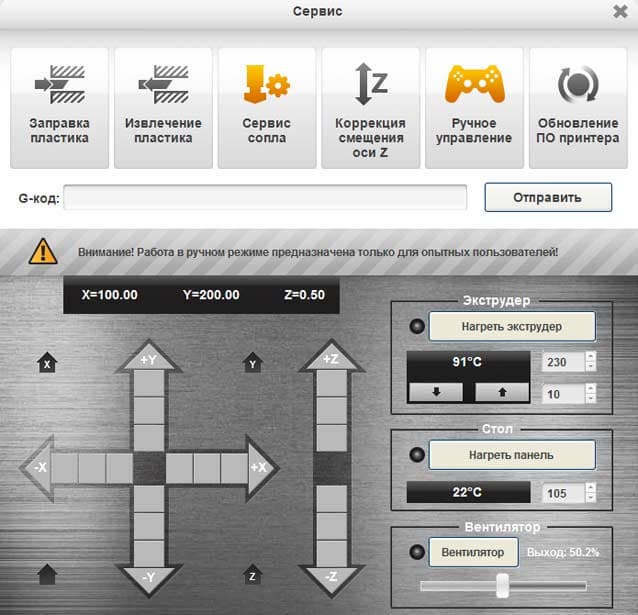Image resolution: width=638 pixels, height=615 pixels.
Task: Close the Сервис window
Action: point(620,11)
